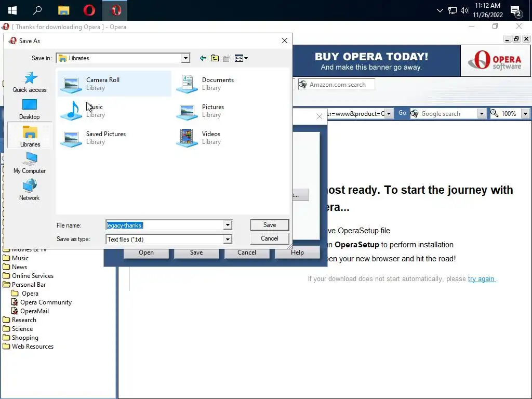Expand the File name dropdown arrow
The height and width of the screenshot is (399, 532).
pyautogui.click(x=228, y=225)
